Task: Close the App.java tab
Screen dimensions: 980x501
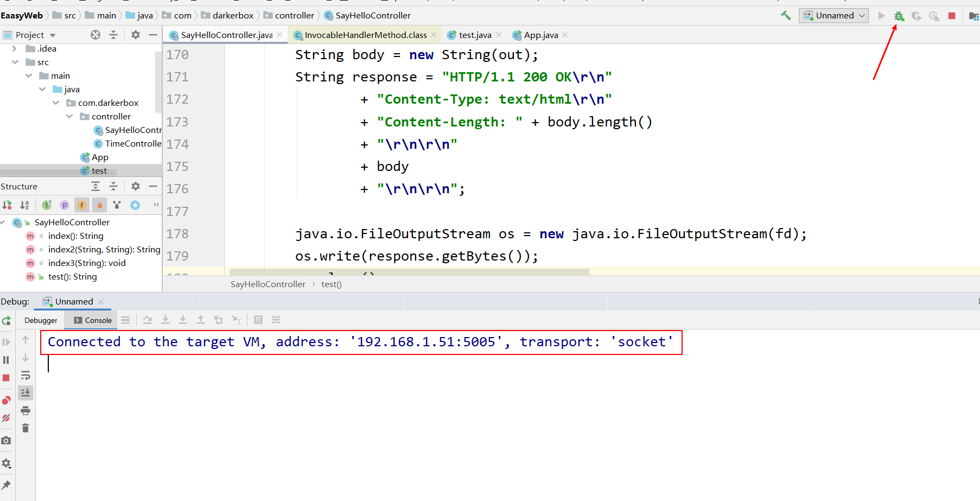Action: pyautogui.click(x=565, y=35)
